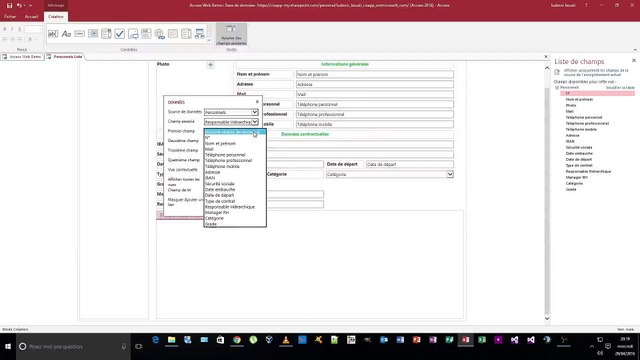Screen dimensions: 640x360
Task: Select the Related Items control icon
Action: 200,34
